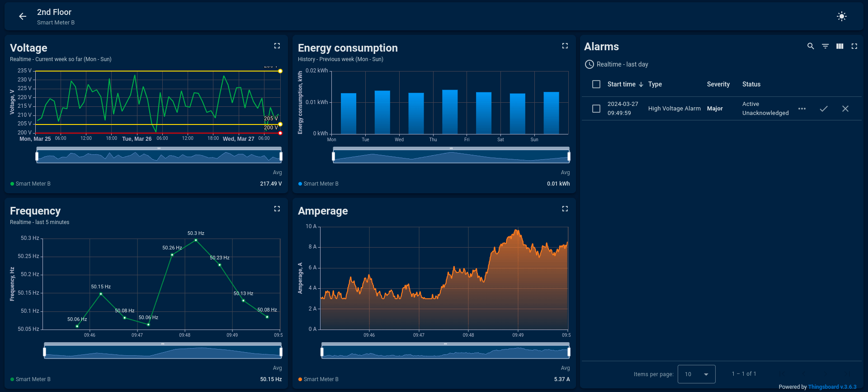Select all alarms with header checkbox
The height and width of the screenshot is (392, 868).
[x=596, y=84]
